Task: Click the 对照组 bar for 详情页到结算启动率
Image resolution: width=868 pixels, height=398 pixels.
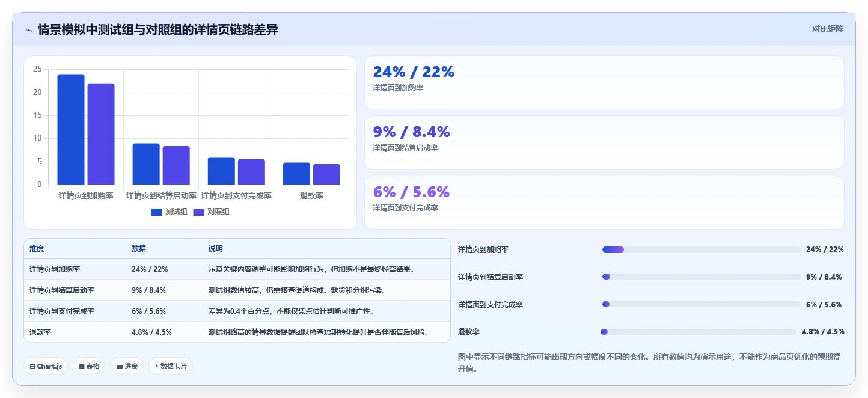Action: click(x=176, y=165)
